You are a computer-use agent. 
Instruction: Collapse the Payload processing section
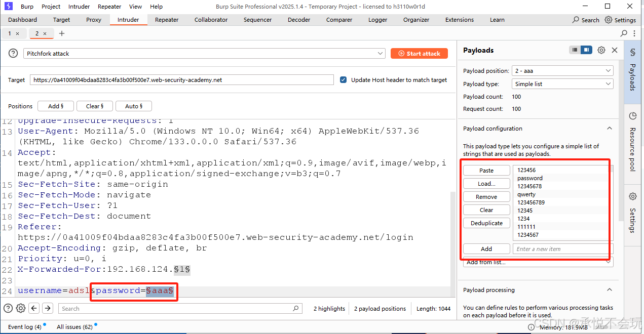[x=609, y=290]
